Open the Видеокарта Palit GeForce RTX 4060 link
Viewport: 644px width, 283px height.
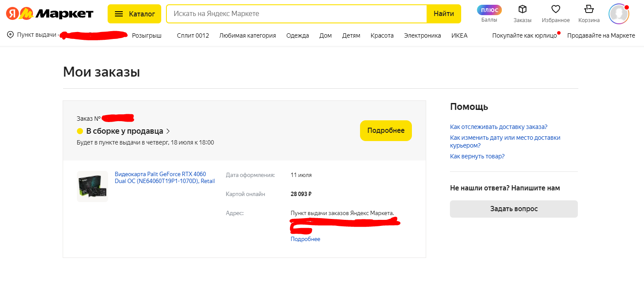click(165, 178)
